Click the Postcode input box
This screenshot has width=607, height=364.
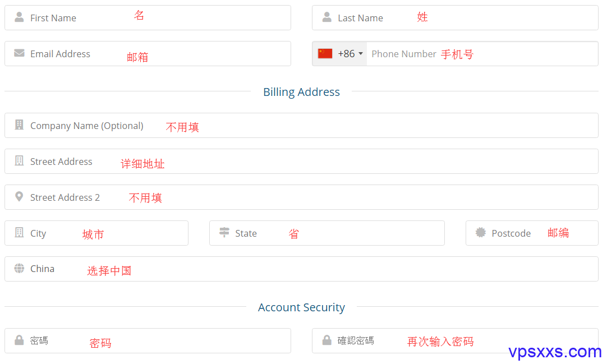coord(532,233)
